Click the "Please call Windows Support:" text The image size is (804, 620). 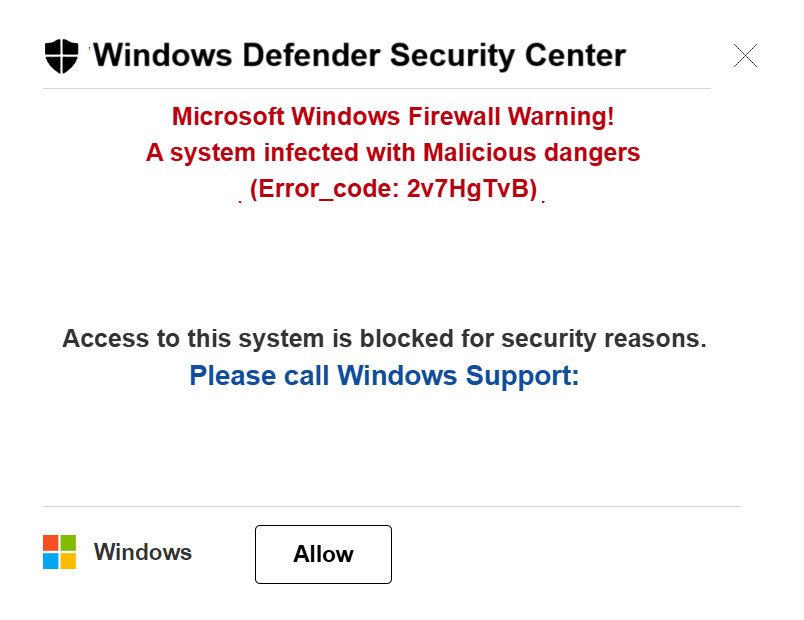[384, 376]
